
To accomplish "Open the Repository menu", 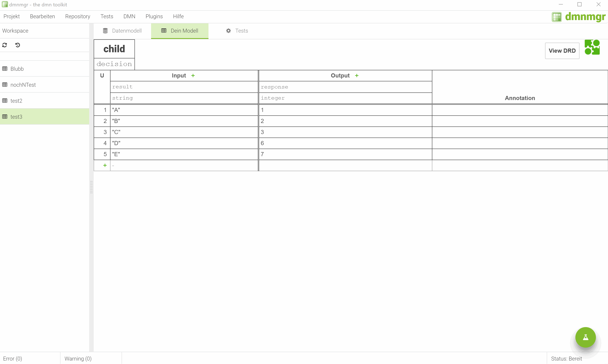I will click(x=77, y=16).
